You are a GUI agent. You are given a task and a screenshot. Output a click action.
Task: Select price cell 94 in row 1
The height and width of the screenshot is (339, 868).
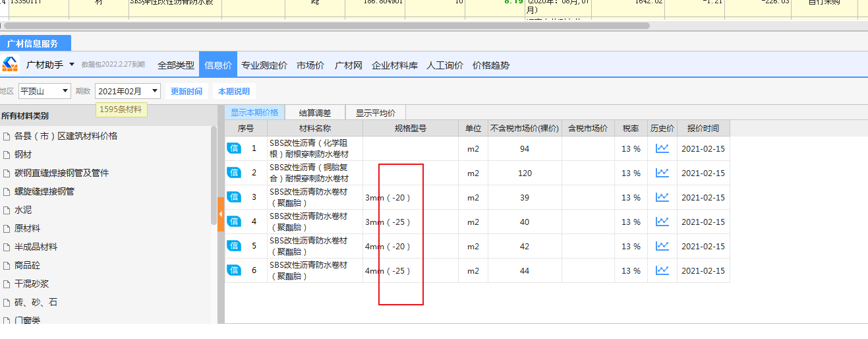pyautogui.click(x=525, y=148)
